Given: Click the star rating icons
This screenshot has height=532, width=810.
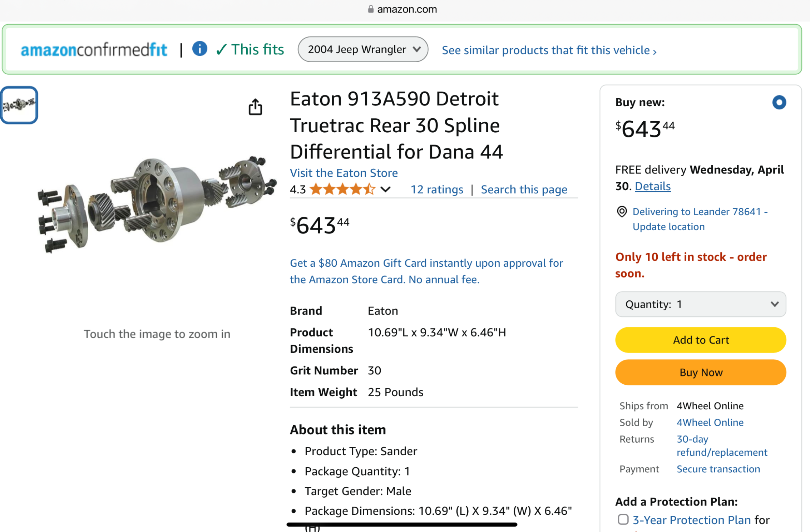Looking at the screenshot, I should click(342, 189).
